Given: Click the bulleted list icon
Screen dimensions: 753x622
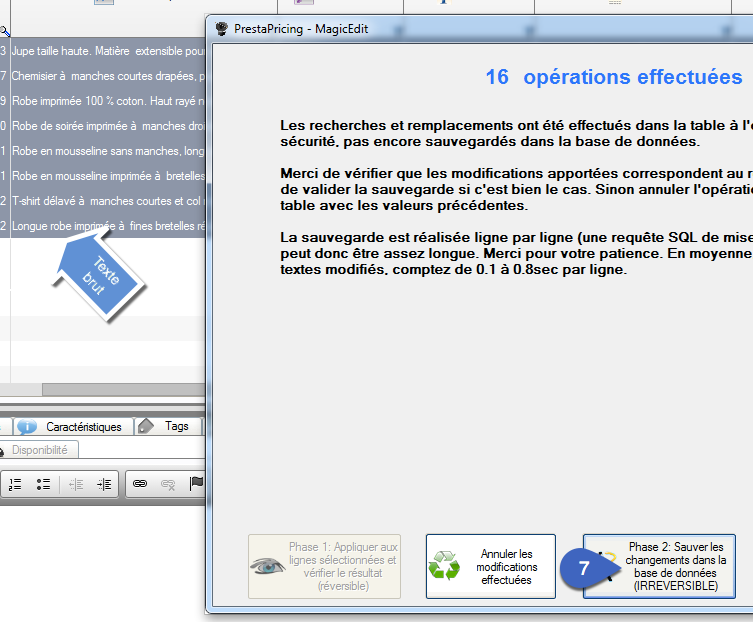Looking at the screenshot, I should point(43,484).
